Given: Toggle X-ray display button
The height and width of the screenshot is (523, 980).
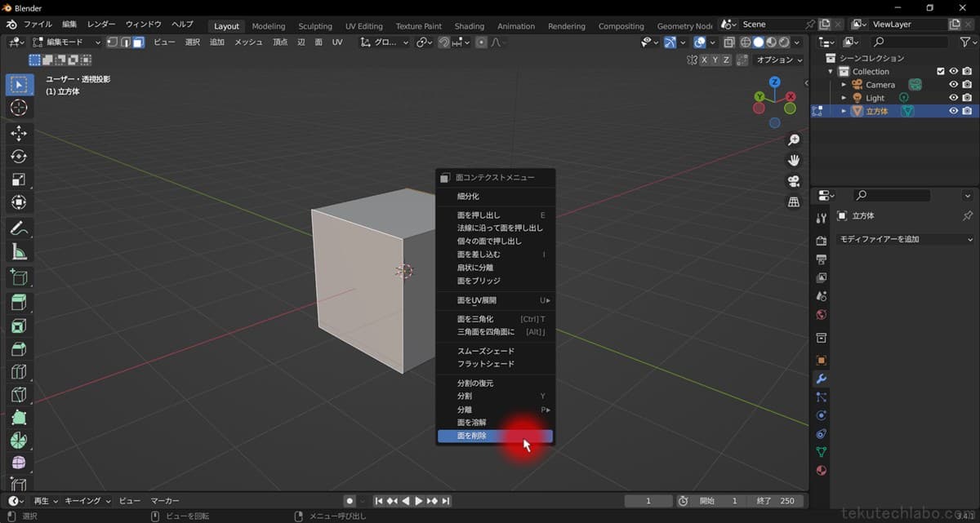Looking at the screenshot, I should pos(729,42).
